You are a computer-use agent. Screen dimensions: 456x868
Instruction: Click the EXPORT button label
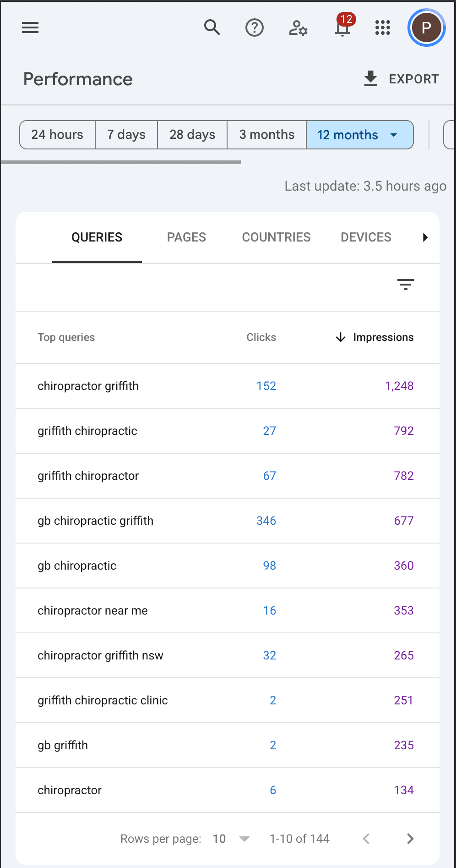pyautogui.click(x=414, y=79)
